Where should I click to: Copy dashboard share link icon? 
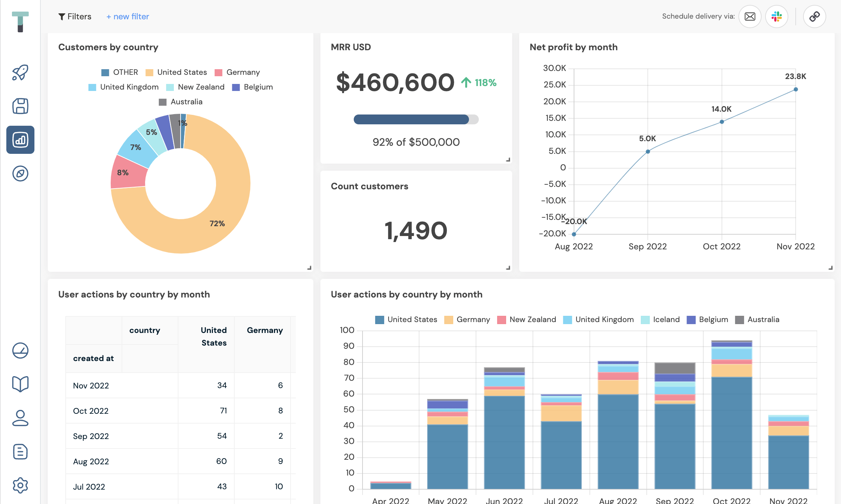814,17
